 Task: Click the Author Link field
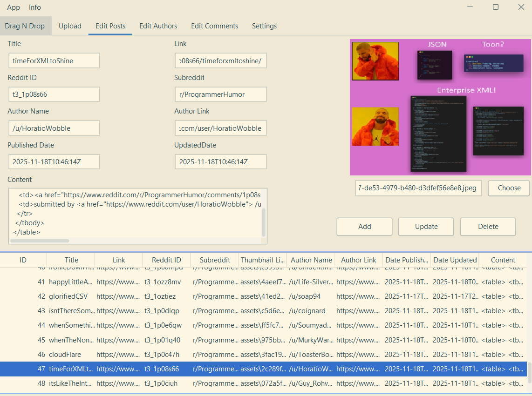pos(220,128)
